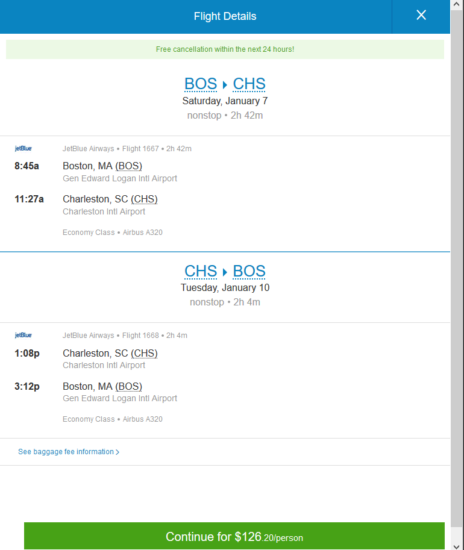Click scrollbar up arrow
The height and width of the screenshot is (550, 464).
[x=457, y=5]
